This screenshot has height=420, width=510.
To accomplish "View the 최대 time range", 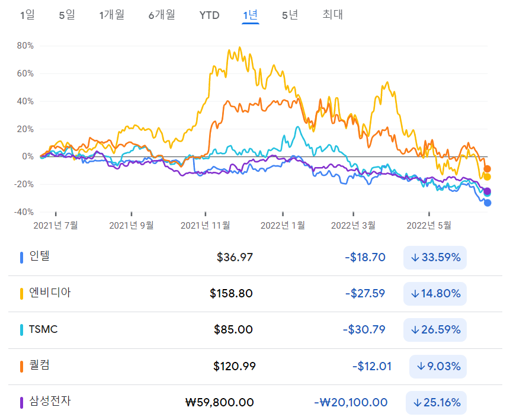I will point(332,15).
